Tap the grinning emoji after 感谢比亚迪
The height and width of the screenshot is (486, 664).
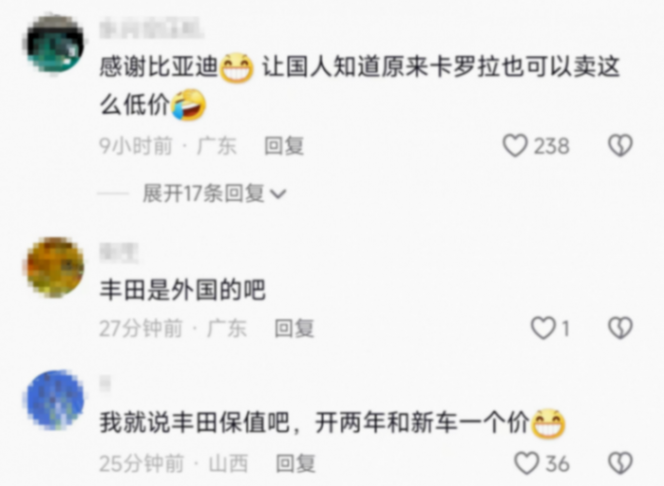pyautogui.click(x=237, y=68)
